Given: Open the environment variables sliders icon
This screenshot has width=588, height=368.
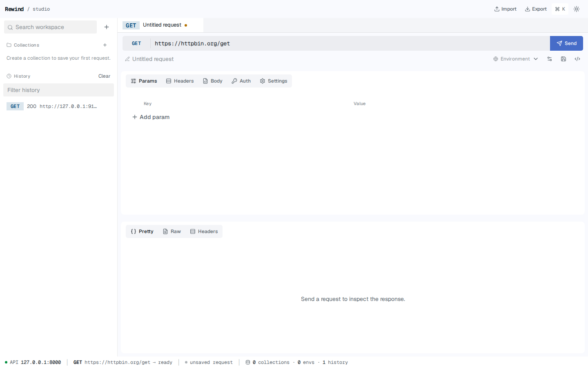Looking at the screenshot, I should 550,59.
